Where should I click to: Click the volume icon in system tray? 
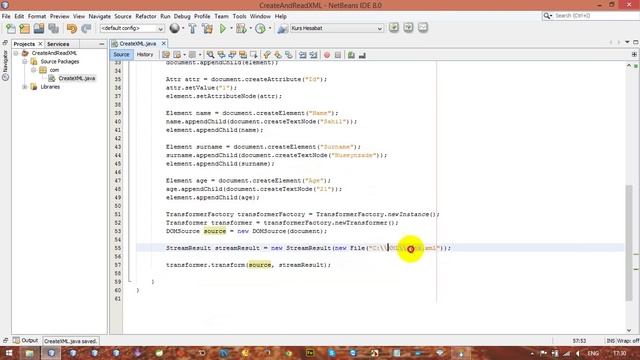click(x=578, y=353)
